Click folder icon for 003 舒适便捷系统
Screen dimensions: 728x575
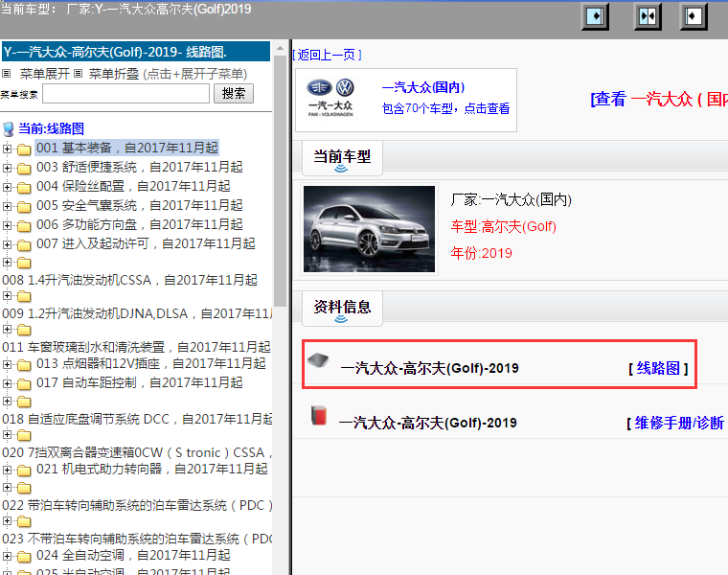point(24,169)
